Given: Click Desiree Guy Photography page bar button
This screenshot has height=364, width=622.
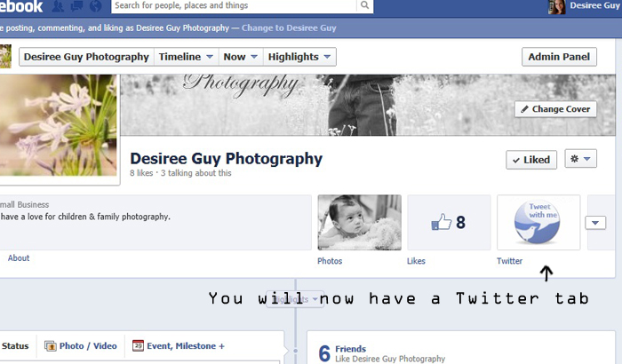Looking at the screenshot, I should (x=86, y=57).
